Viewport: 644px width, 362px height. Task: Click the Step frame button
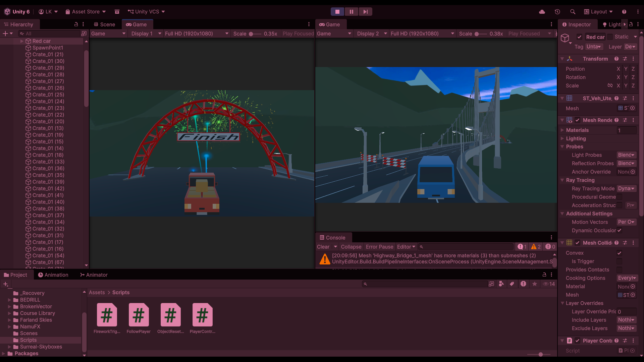click(365, 12)
